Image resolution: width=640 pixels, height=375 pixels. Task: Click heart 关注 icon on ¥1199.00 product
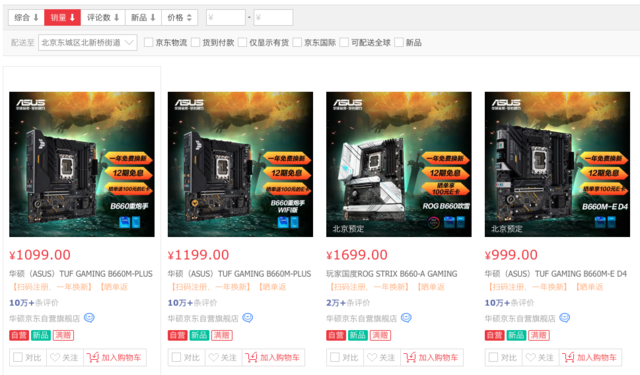point(213,357)
